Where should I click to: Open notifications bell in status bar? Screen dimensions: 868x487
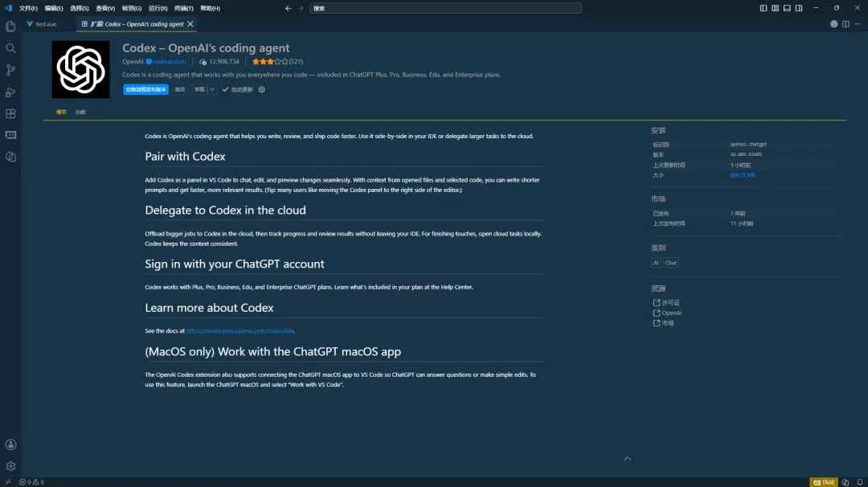(x=860, y=482)
